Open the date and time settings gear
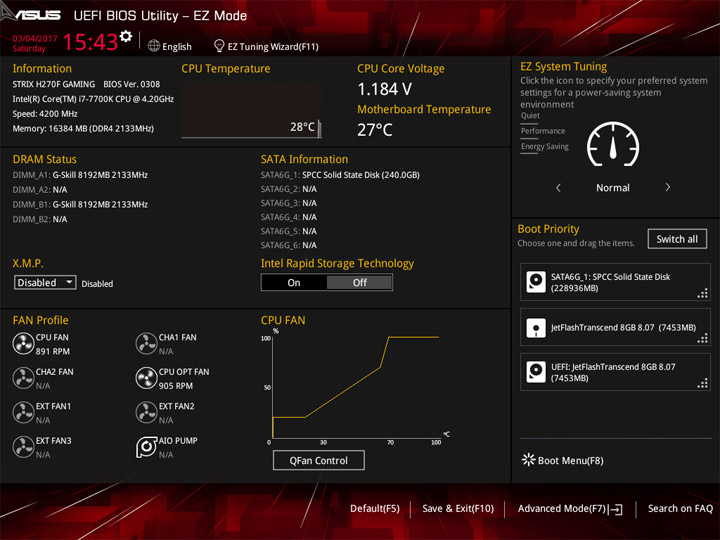 pos(126,36)
